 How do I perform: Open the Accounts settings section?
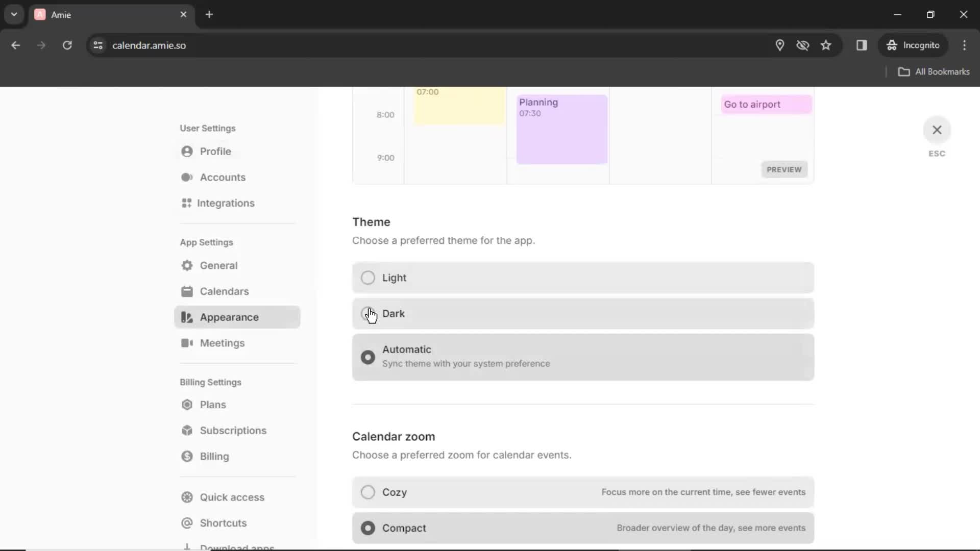tap(223, 177)
